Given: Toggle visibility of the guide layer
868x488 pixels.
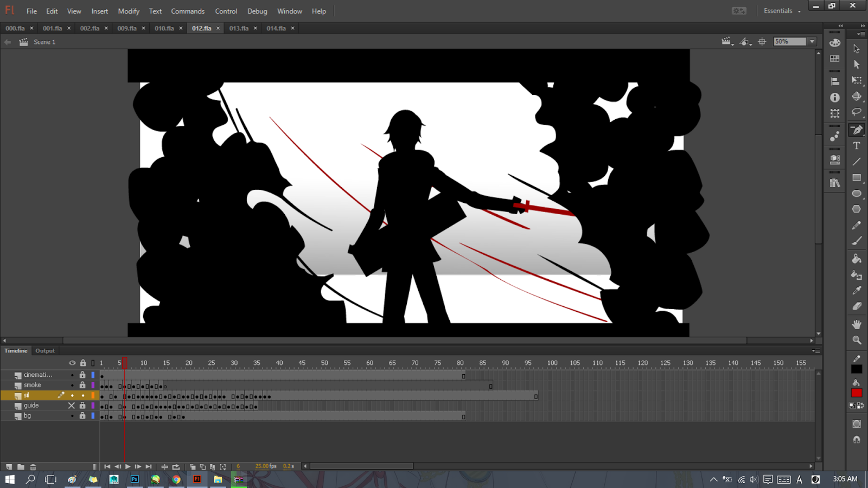Looking at the screenshot, I should pyautogui.click(x=72, y=405).
